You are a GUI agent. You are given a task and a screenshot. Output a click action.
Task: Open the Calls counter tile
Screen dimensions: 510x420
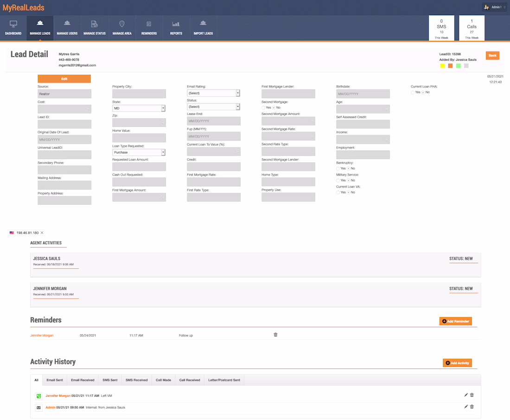472,28
